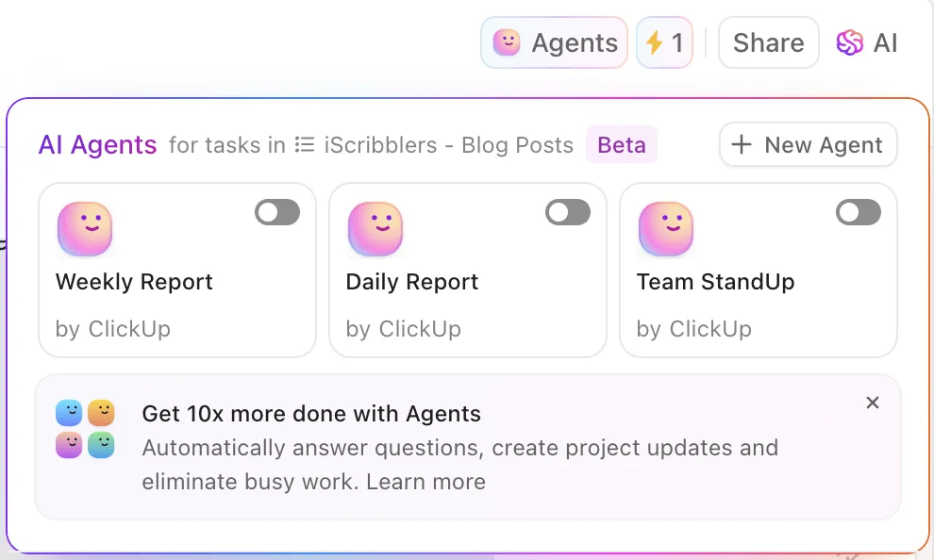Viewport: 934px width, 560px height.
Task: Follow the Learn more link
Action: point(425,482)
